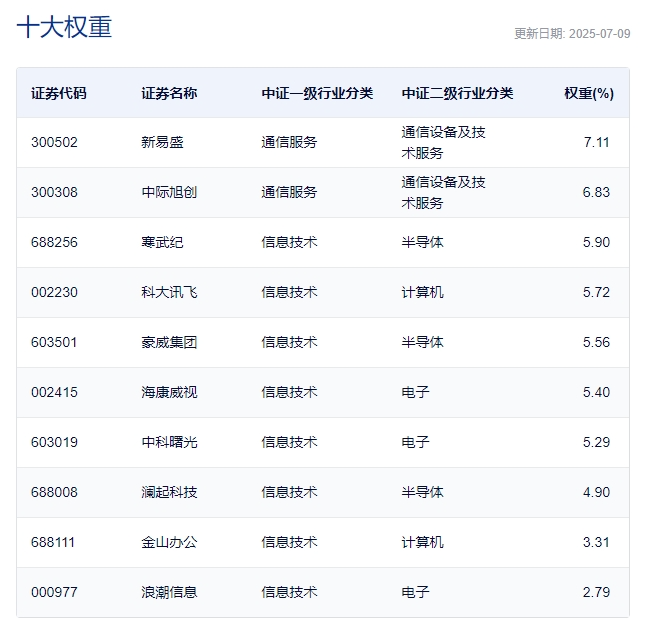Click security code 002230
The image size is (650, 627).
click(x=54, y=293)
